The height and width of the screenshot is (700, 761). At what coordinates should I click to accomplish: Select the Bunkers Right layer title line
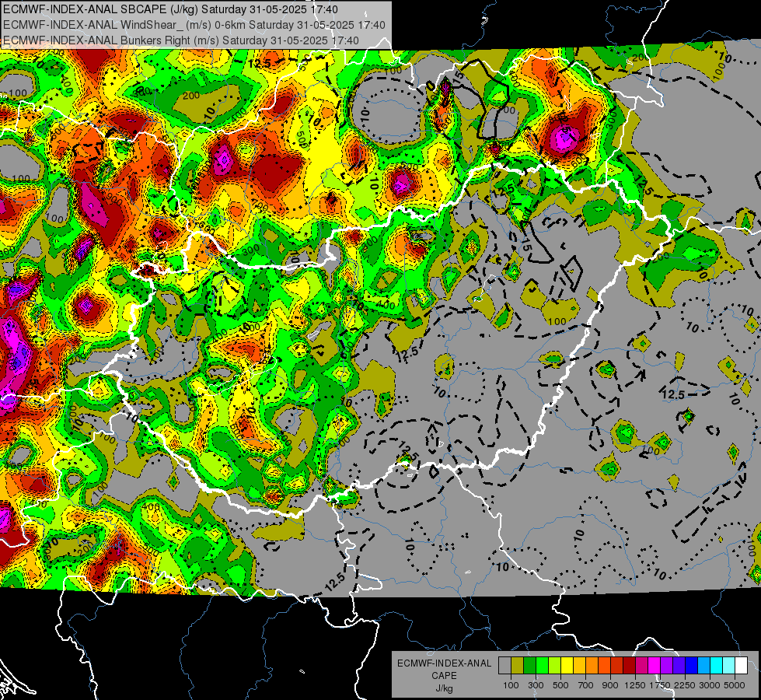point(181,40)
